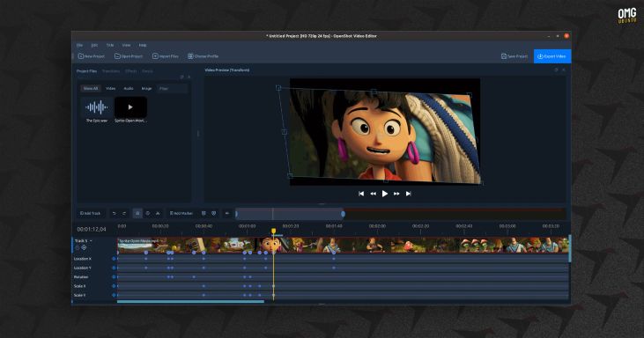The image size is (644, 338).
Task: Click the Export Video button
Action: click(552, 56)
